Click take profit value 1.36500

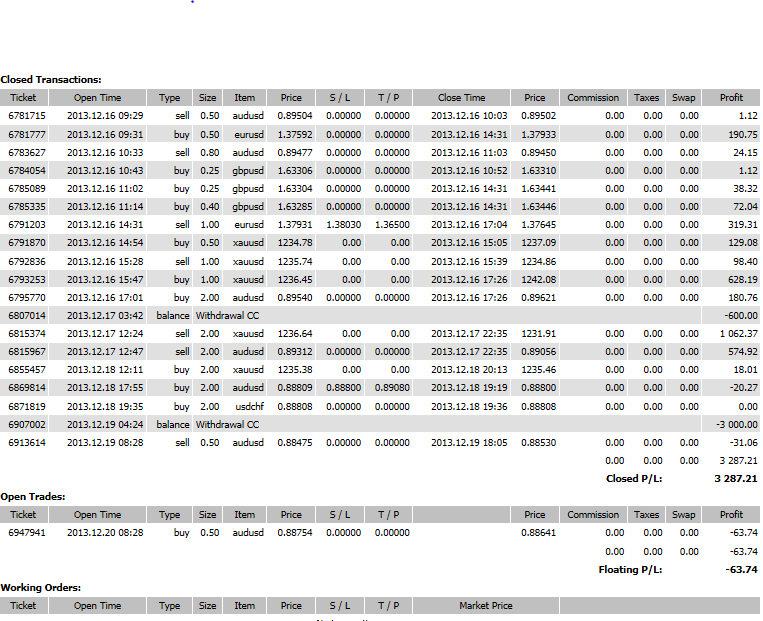(392, 224)
